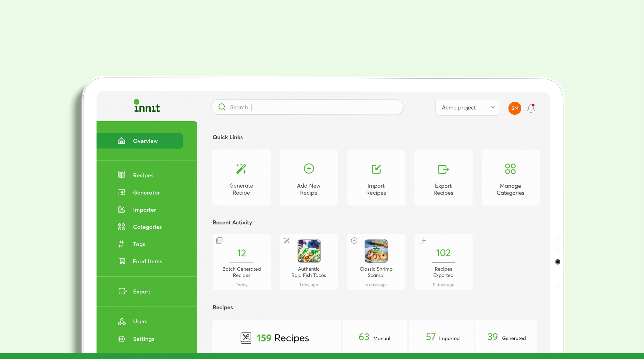The image size is (644, 359).
Task: Open the Authentic Baja Fish Tacos thumbnail
Action: pos(309,251)
